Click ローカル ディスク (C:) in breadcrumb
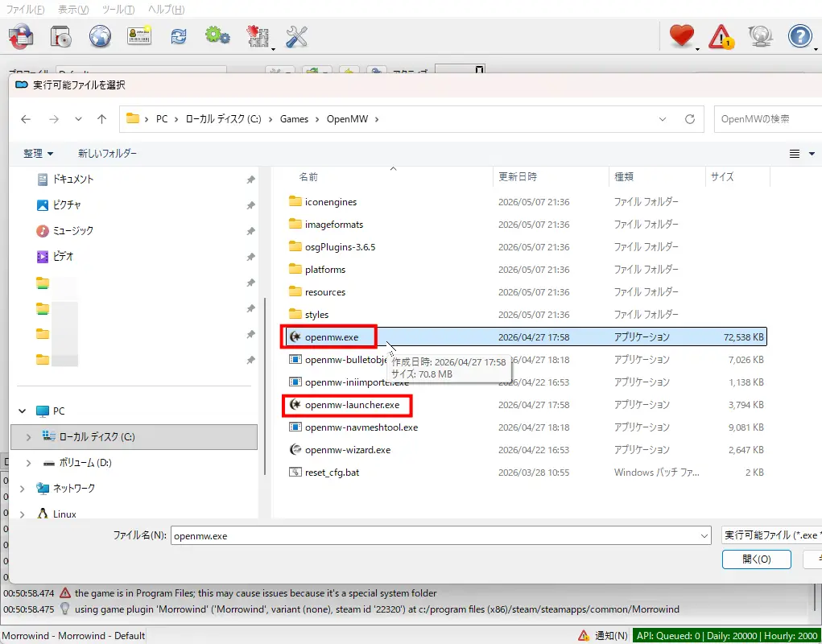The width and height of the screenshot is (822, 644). coord(223,119)
